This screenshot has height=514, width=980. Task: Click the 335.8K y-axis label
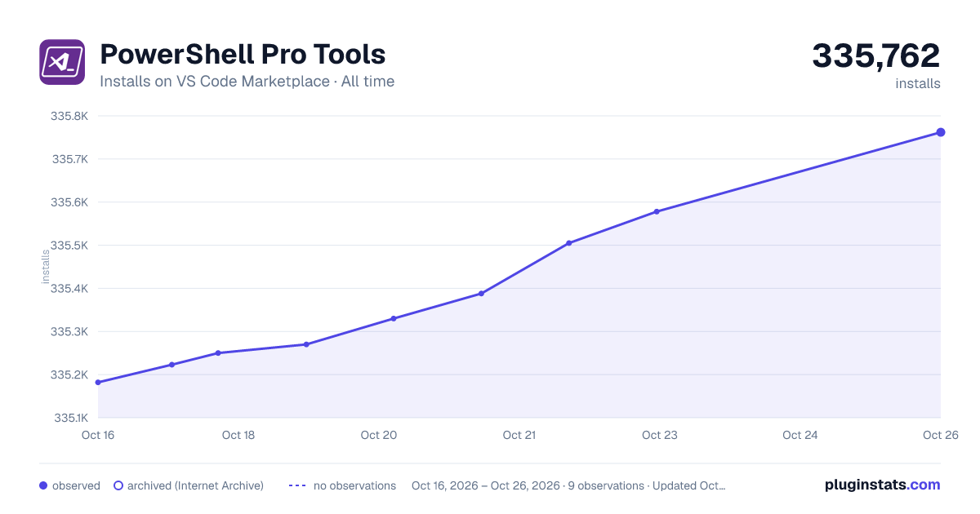click(x=69, y=116)
